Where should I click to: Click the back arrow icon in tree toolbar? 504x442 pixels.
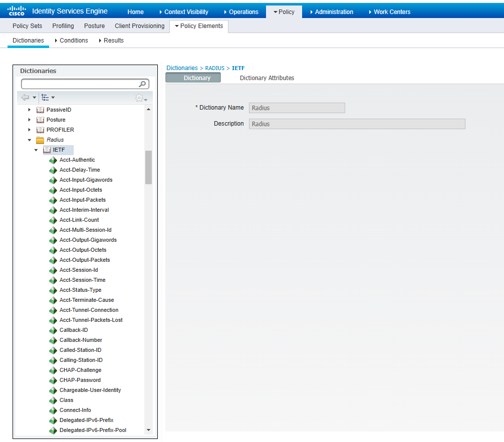pyautogui.click(x=26, y=97)
